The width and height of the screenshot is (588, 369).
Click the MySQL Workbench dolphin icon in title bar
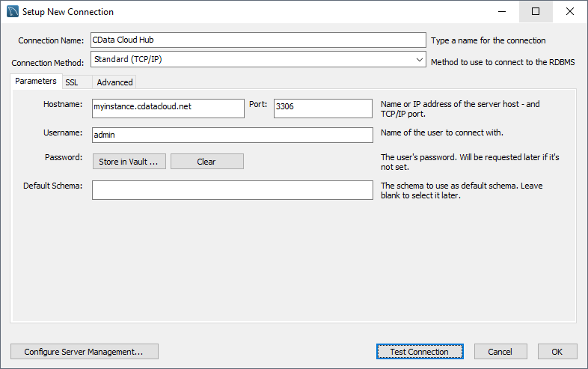pos(13,12)
